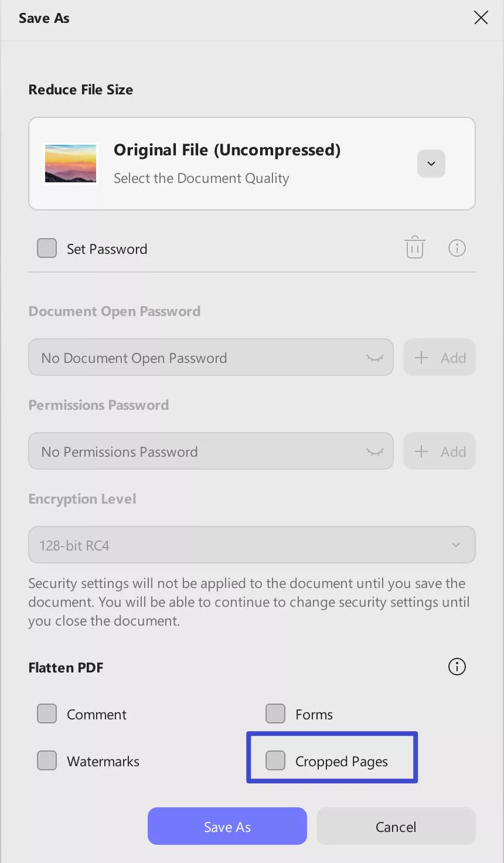This screenshot has height=863, width=504.
Task: Check the Comment flatten option
Action: [46, 713]
